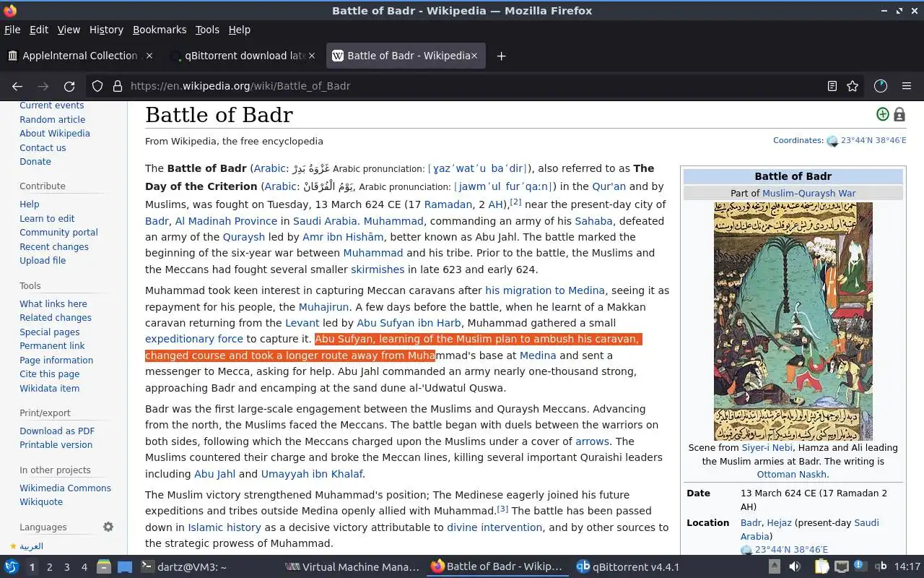This screenshot has width=924, height=578.
Task: Toggle reader view in address bar
Action: pyautogui.click(x=832, y=86)
